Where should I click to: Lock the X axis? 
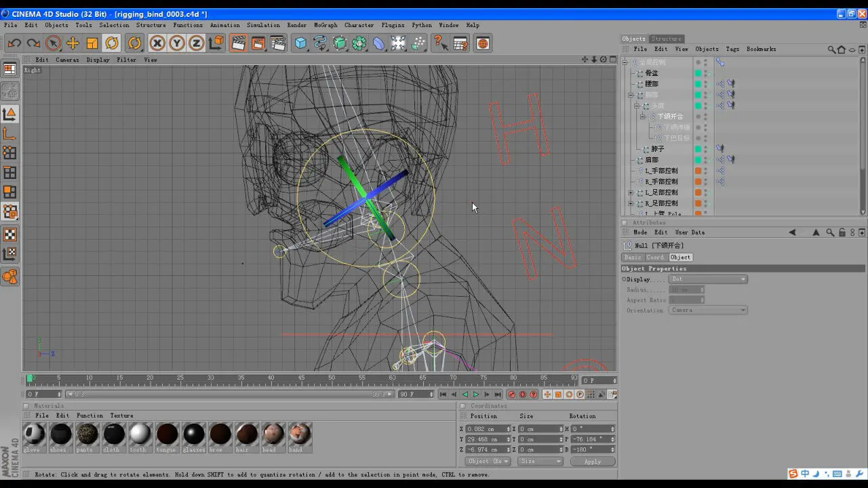tap(157, 43)
